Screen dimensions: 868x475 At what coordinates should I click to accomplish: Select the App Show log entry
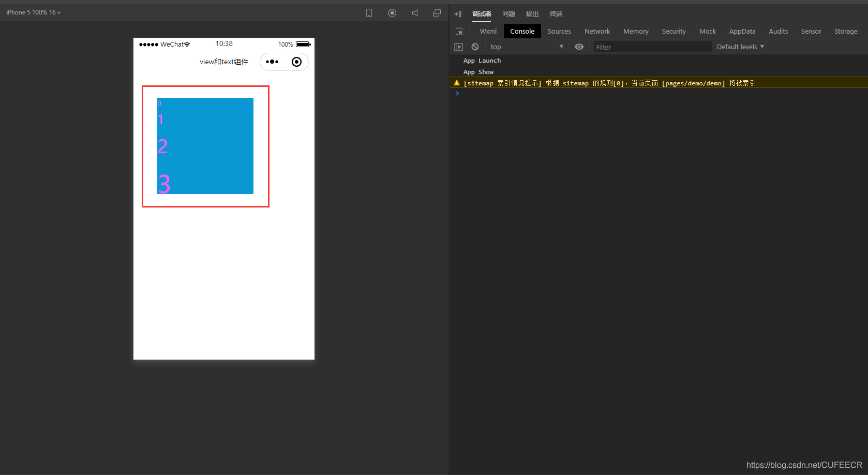(x=478, y=72)
